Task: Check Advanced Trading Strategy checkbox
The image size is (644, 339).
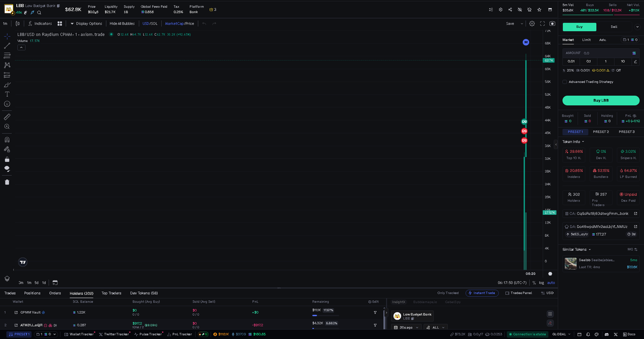Action: click(x=565, y=82)
